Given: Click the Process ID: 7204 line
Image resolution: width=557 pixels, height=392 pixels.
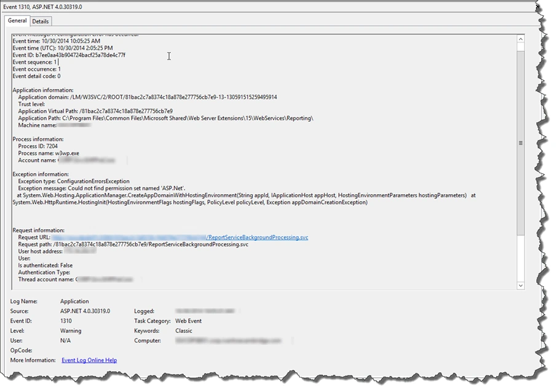Looking at the screenshot, I should 38,146.
